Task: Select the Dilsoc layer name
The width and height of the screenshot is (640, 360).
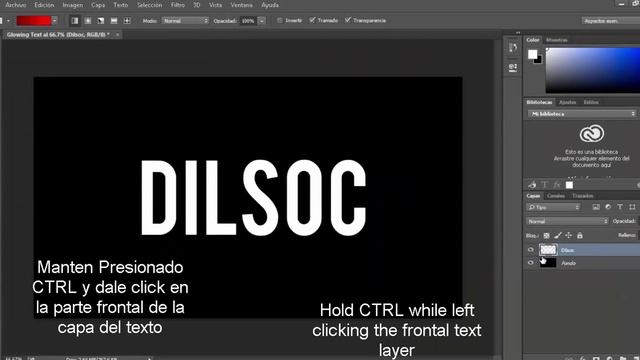Action: point(567,250)
